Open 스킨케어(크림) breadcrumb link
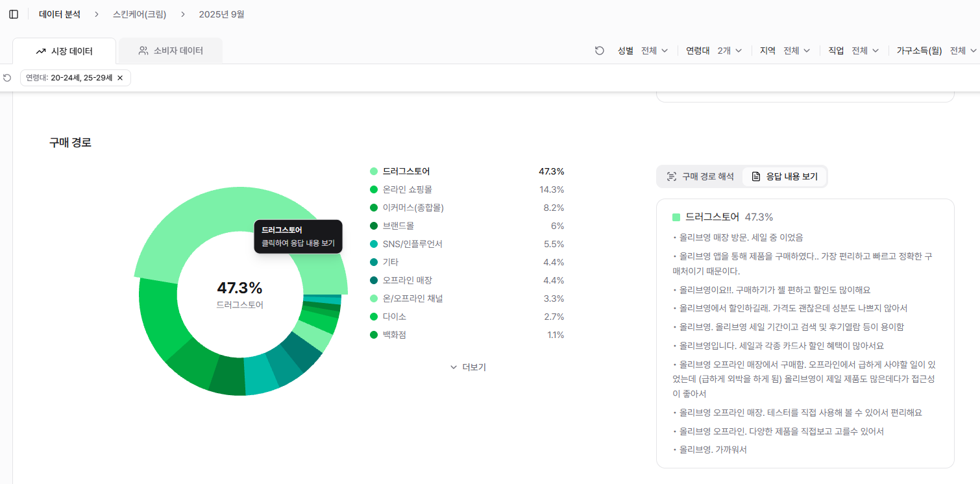The width and height of the screenshot is (980, 484). point(140,14)
